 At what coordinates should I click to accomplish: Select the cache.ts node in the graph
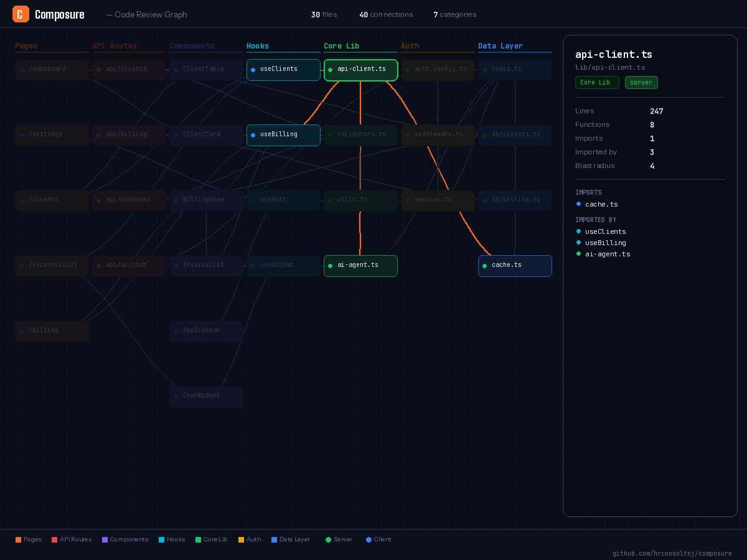(x=515, y=265)
